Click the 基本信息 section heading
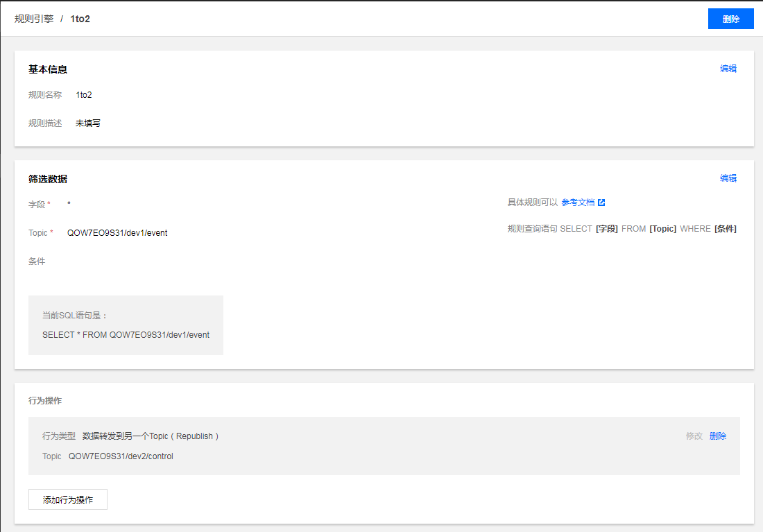The height and width of the screenshot is (532, 763). click(x=48, y=69)
